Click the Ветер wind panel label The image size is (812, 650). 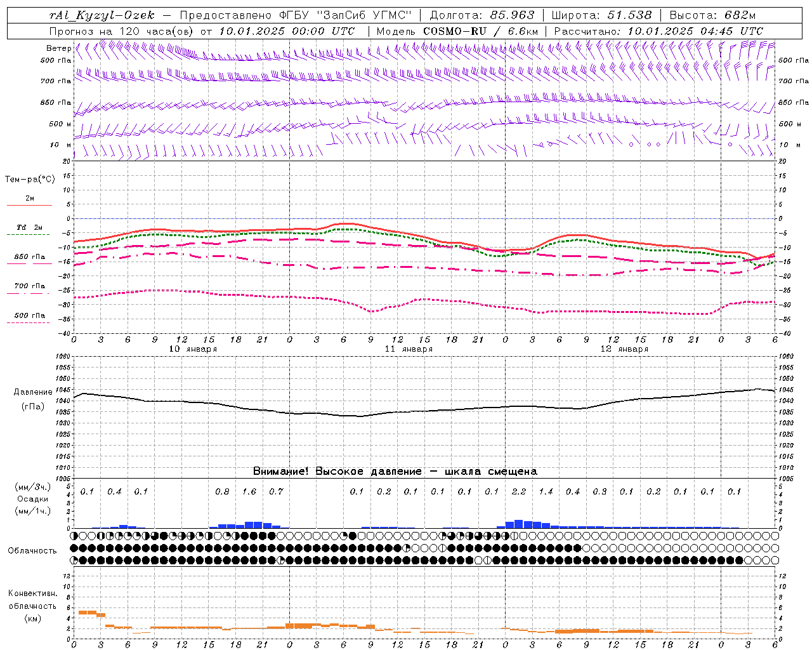click(x=58, y=48)
